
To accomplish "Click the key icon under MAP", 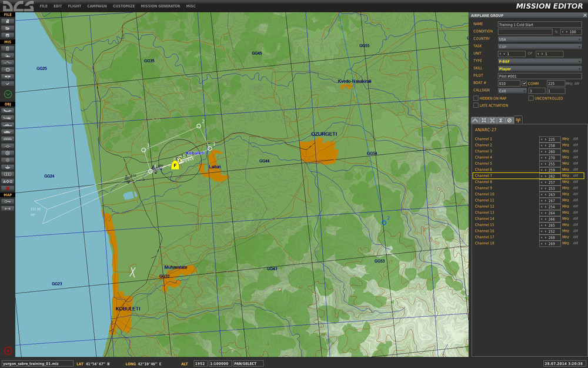I will click(8, 201).
